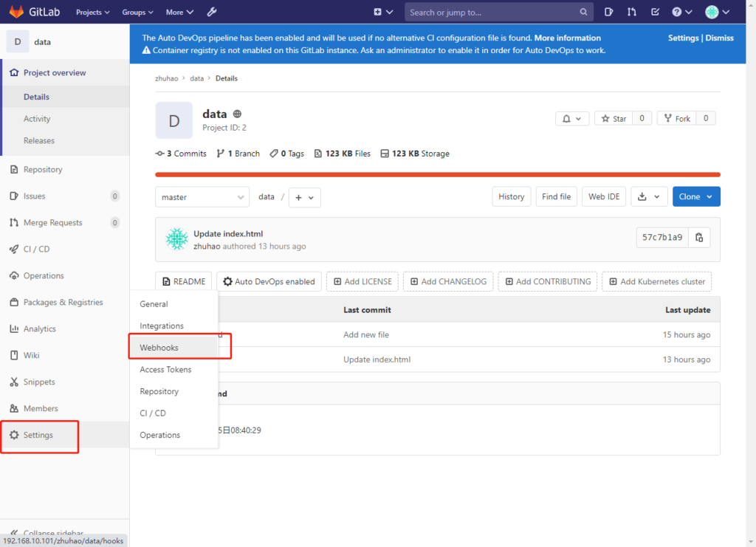Open More information link in banner
Screen dimensions: 756x547
[x=568, y=38]
